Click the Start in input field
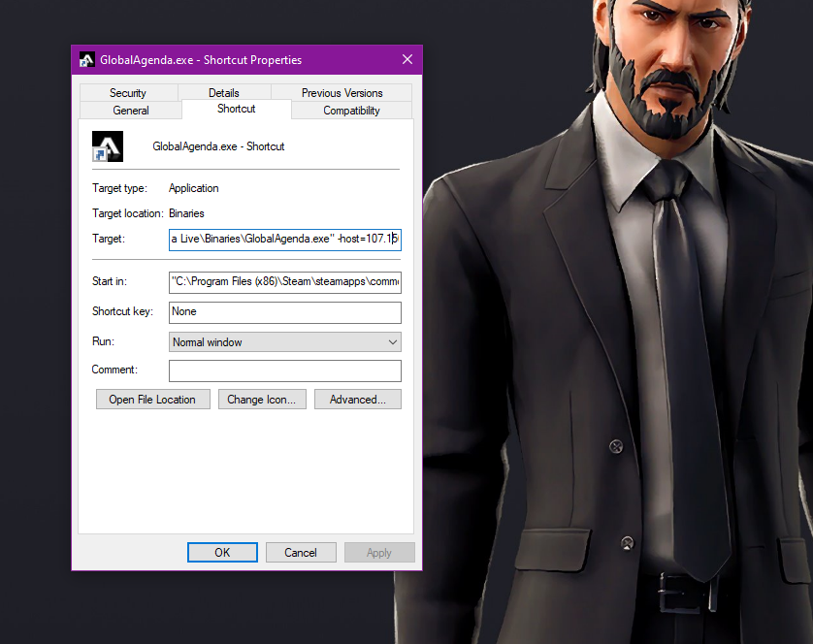The image size is (813, 644). pyautogui.click(x=284, y=282)
